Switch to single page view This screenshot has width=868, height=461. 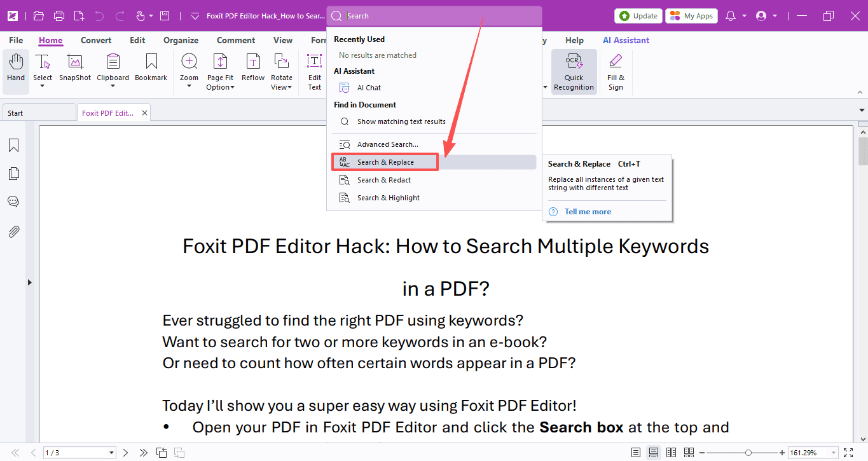636,453
